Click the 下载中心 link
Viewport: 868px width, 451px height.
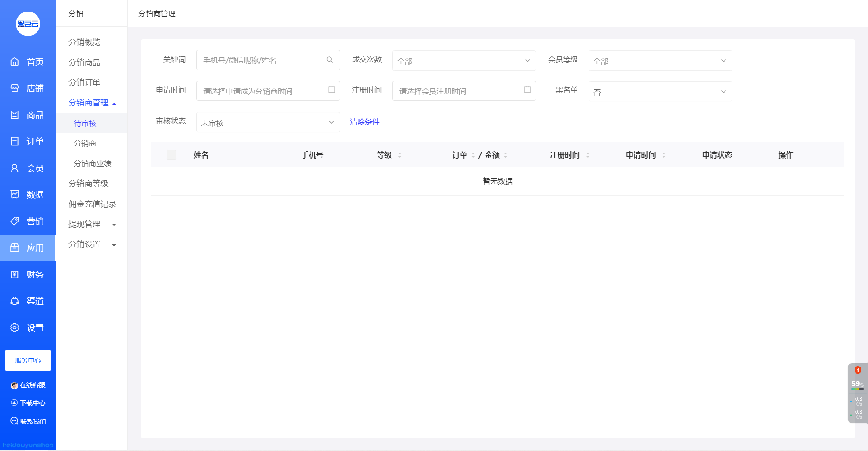33,403
